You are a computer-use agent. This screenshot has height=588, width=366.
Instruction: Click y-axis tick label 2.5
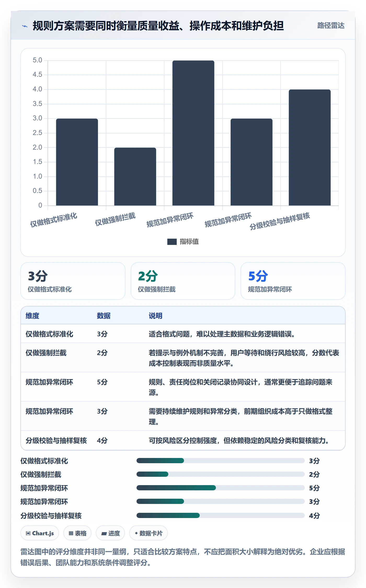[37, 133]
